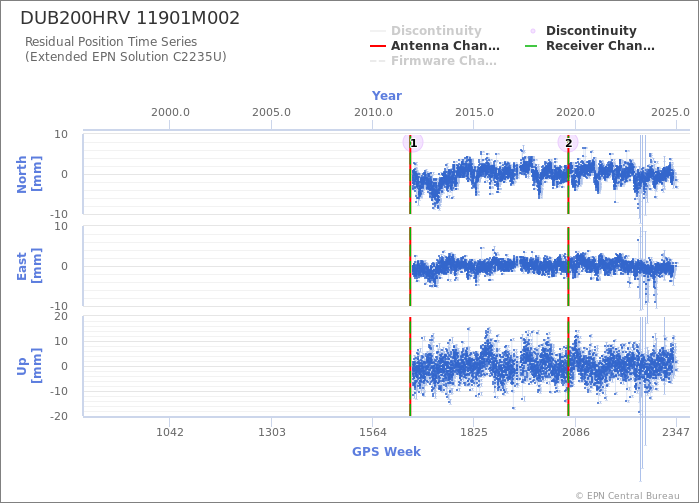This screenshot has height=504, width=700.
Task: Click the Up [mm] axis label
Action: (x=29, y=366)
